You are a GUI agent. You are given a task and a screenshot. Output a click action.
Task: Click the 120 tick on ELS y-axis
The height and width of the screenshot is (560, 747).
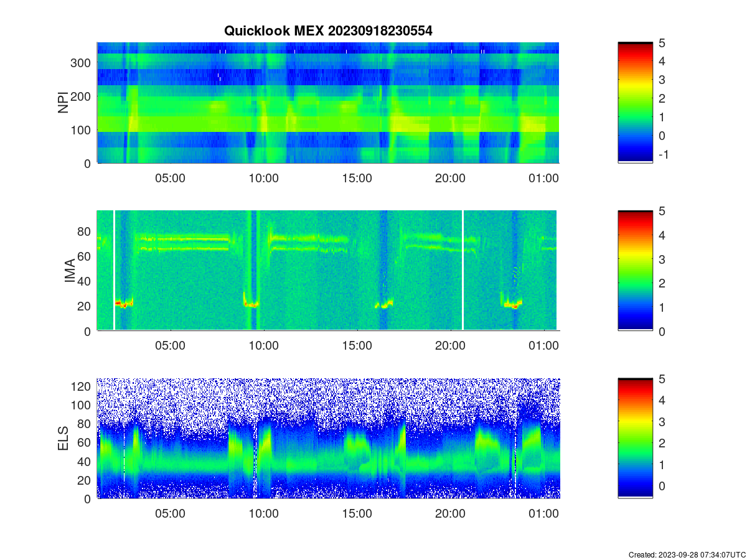pyautogui.click(x=82, y=386)
